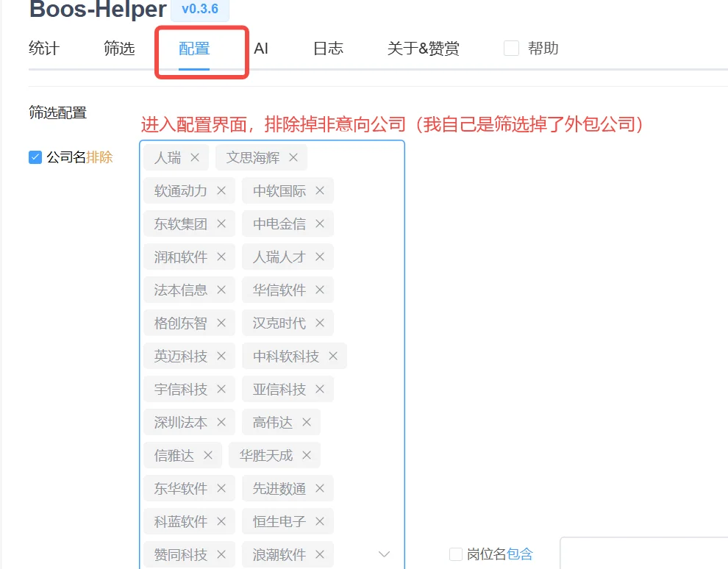
Task: Remove the 文思海辉 company tag
Action: point(293,157)
